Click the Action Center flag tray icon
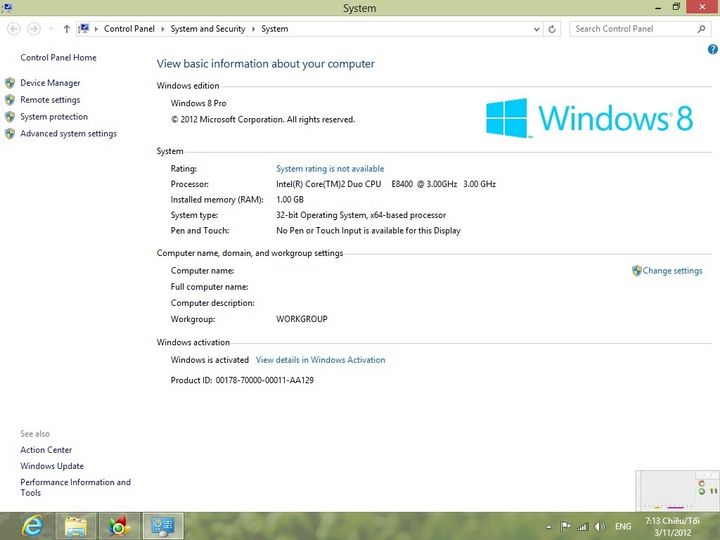Image resolution: width=720 pixels, height=540 pixels. [x=565, y=526]
